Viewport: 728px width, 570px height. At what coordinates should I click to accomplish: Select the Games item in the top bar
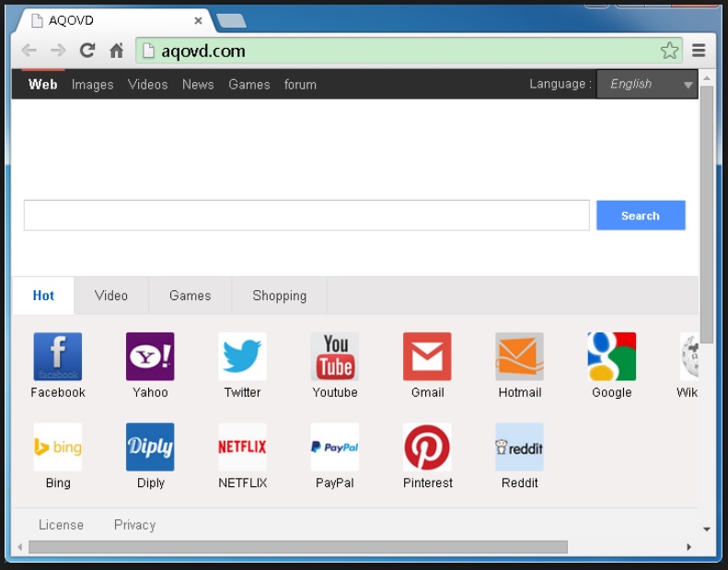pos(248,85)
